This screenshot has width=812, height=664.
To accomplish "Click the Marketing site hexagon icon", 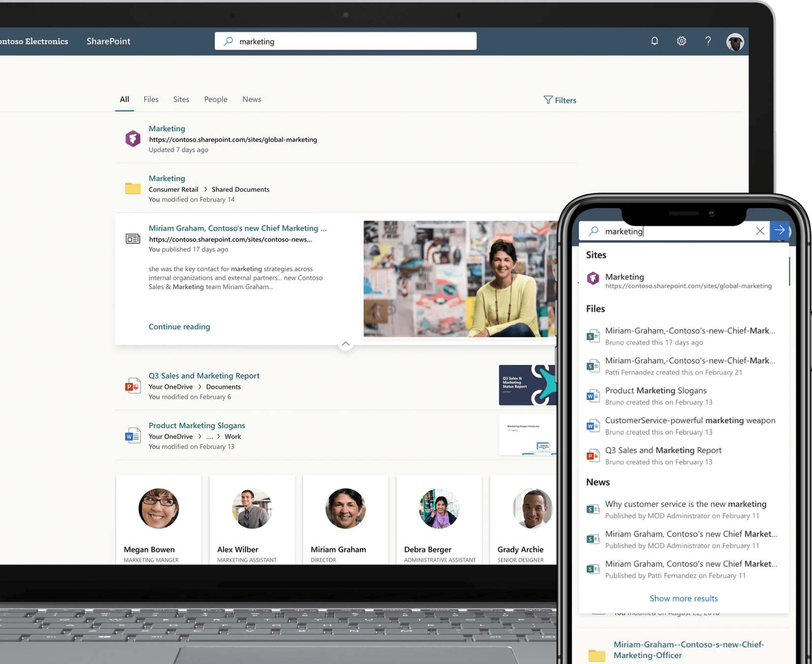I will [133, 139].
